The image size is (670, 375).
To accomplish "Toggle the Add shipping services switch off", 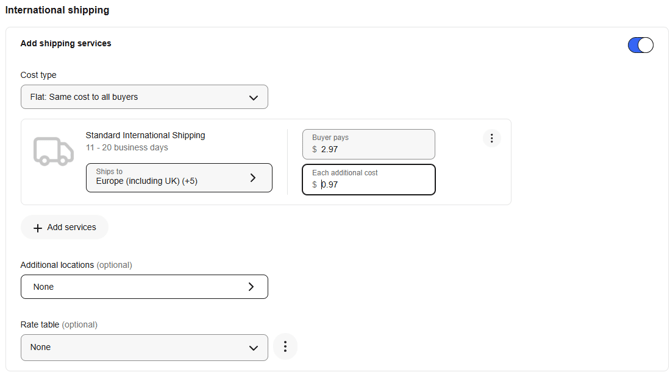I will click(641, 45).
